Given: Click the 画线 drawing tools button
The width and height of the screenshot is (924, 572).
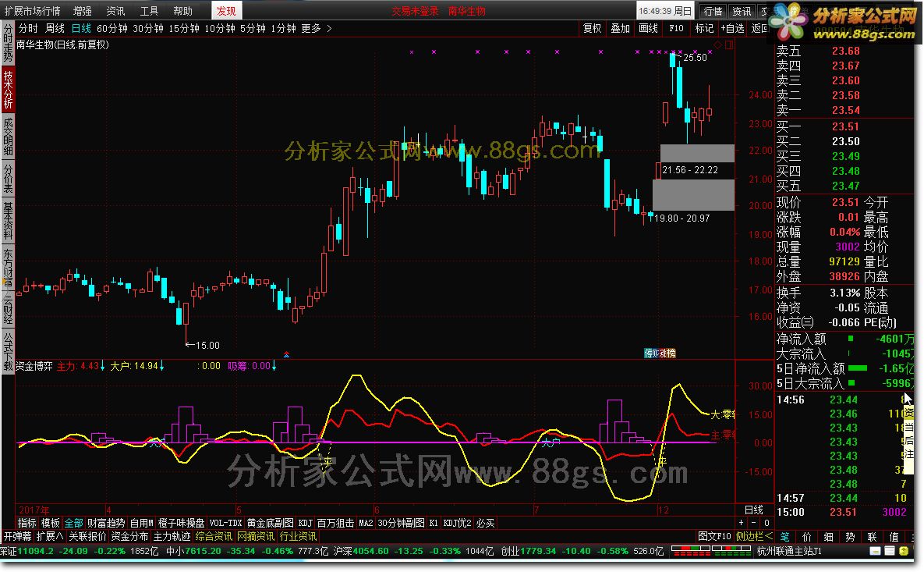Looking at the screenshot, I should click(x=648, y=28).
